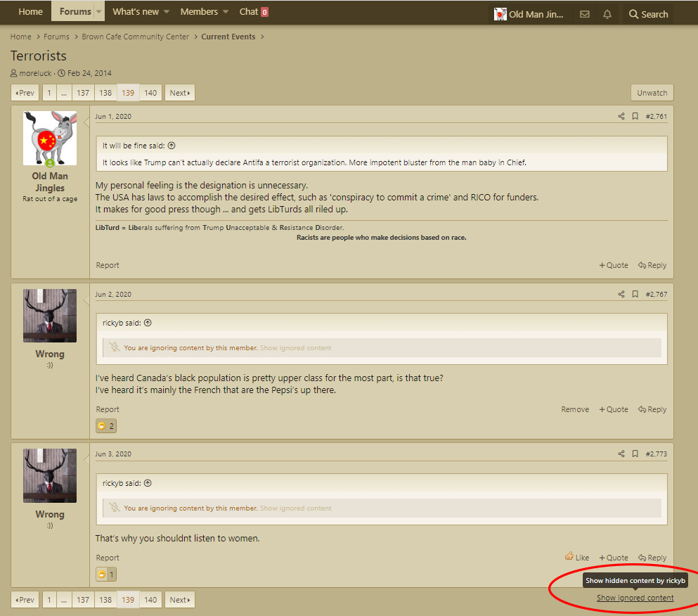The height and width of the screenshot is (616, 698).
Task: Open the What's new nav tab
Action: (x=136, y=11)
